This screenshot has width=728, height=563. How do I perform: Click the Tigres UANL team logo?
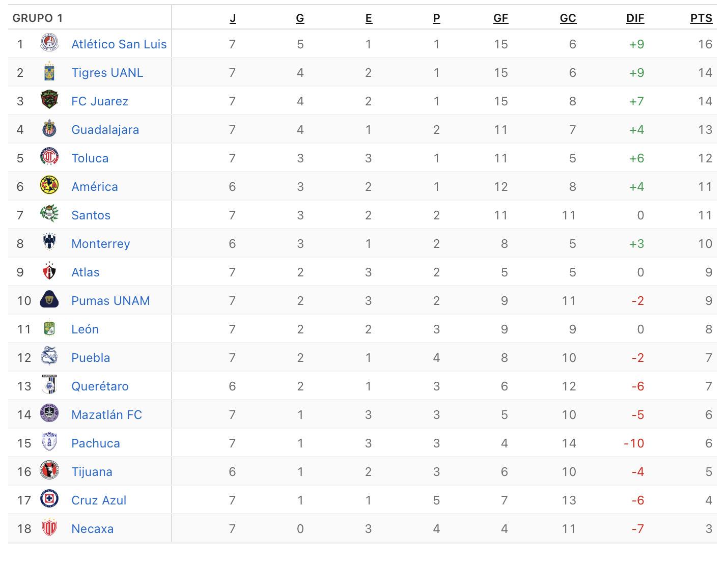click(49, 72)
